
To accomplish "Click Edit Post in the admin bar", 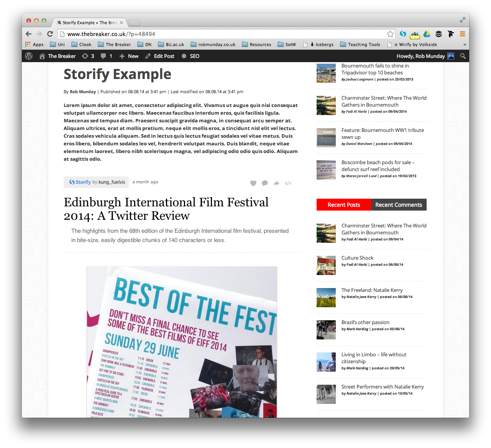I will click(x=160, y=56).
